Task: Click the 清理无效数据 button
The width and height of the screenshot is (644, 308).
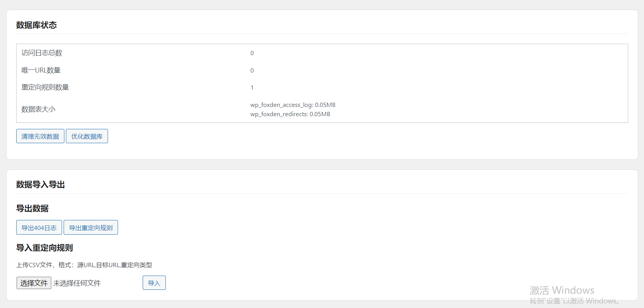Action: click(x=40, y=136)
